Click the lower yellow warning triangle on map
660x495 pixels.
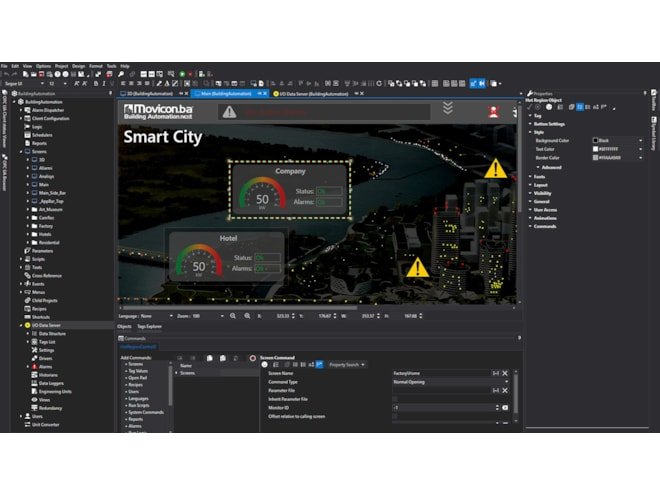418,267
